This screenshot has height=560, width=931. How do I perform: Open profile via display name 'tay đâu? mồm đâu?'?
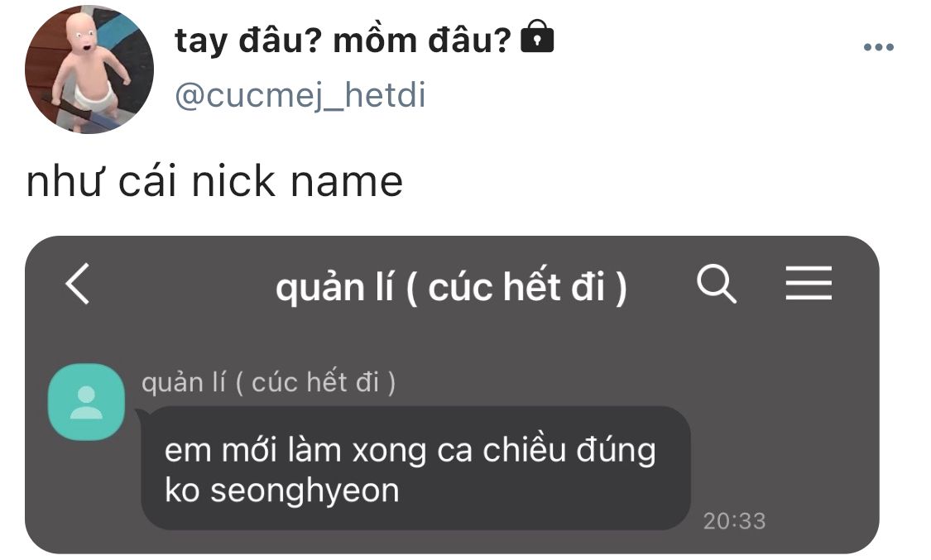click(343, 41)
